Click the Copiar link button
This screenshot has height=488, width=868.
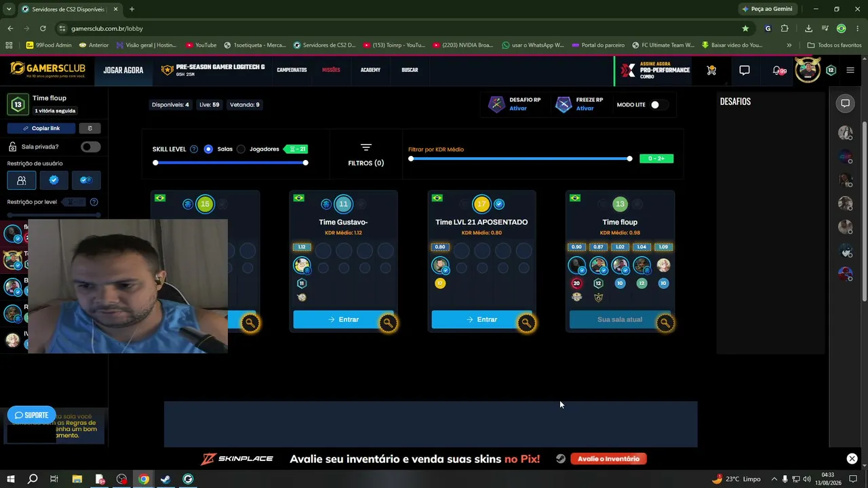click(41, 128)
